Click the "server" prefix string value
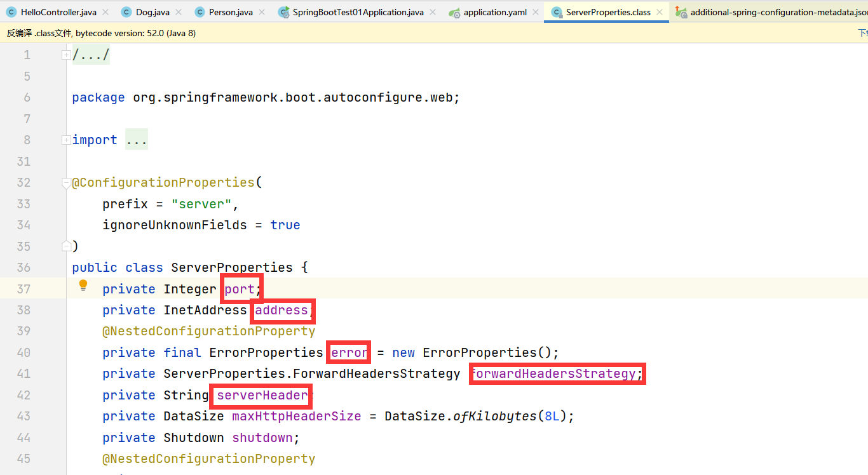The width and height of the screenshot is (868, 475). (201, 204)
